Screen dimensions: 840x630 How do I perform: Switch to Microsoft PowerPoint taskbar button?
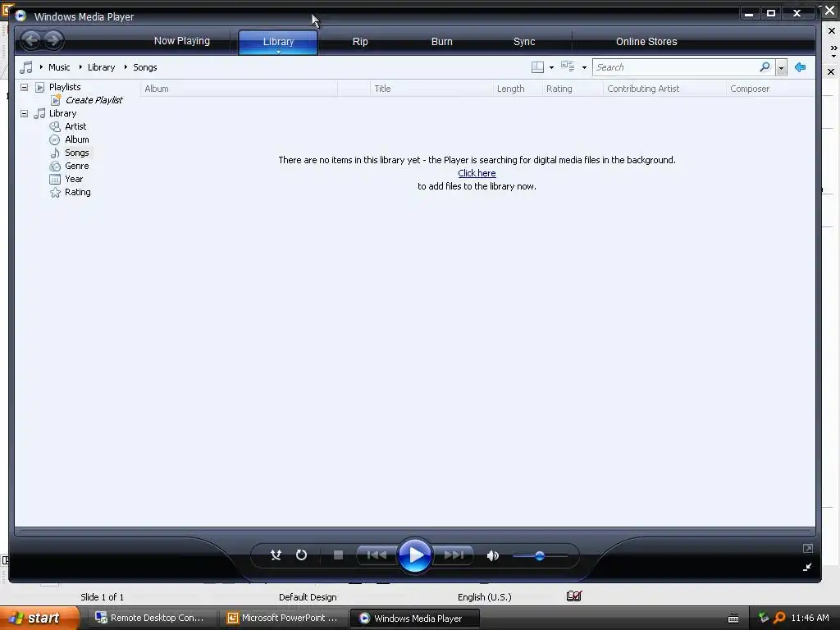pyautogui.click(x=283, y=618)
